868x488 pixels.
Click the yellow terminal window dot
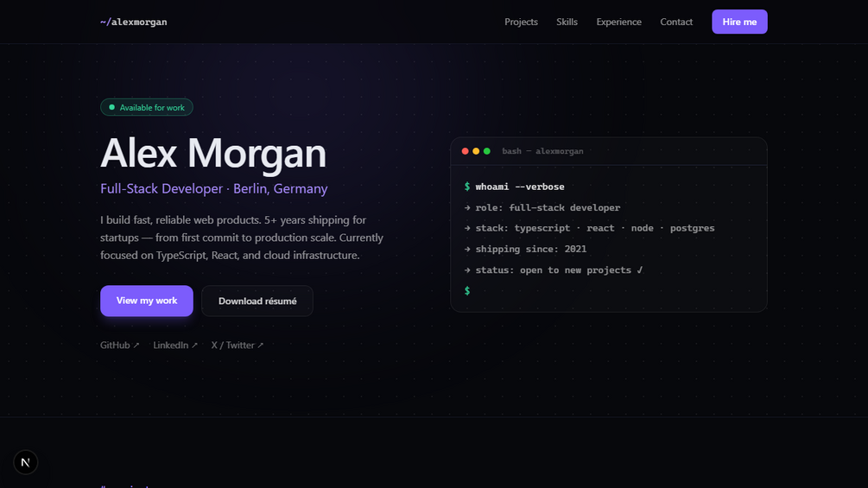[476, 151]
